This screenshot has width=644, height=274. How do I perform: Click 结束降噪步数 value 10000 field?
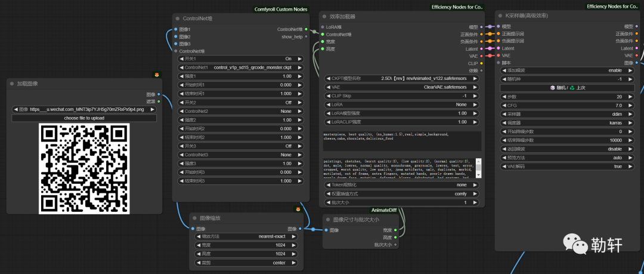point(567,140)
